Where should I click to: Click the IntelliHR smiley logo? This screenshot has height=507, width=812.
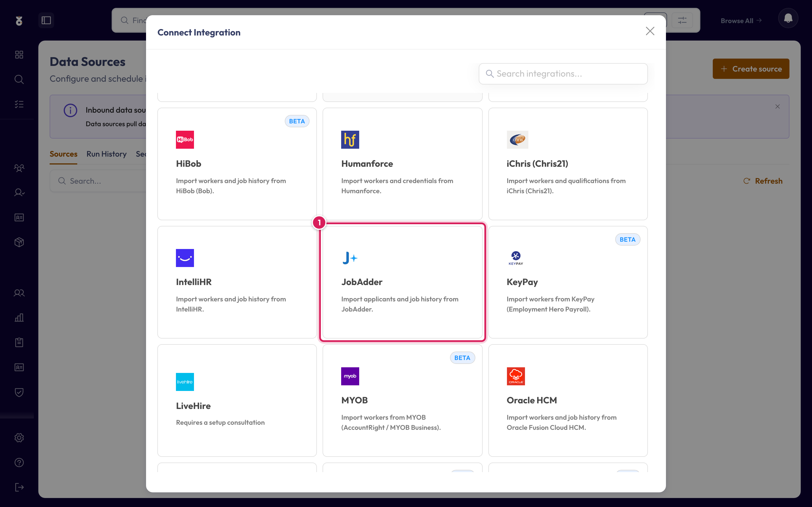[185, 258]
